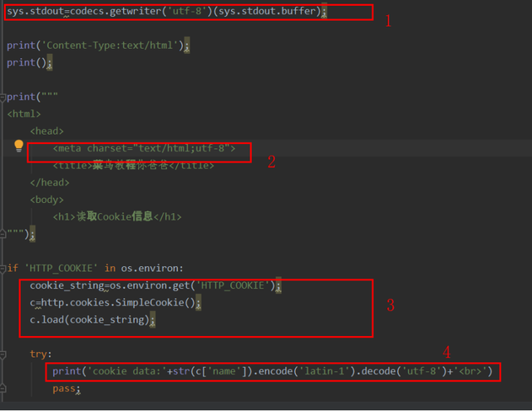Collapse the if 'HTTP_COOKIE' block fold marker
The width and height of the screenshot is (532, 411).
[2, 269]
